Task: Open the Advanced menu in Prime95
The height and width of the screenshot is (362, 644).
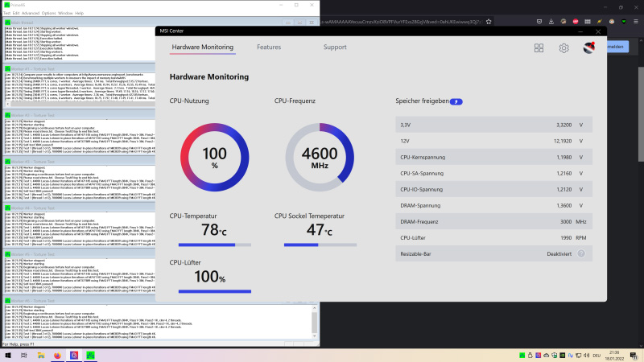Action: click(x=31, y=13)
